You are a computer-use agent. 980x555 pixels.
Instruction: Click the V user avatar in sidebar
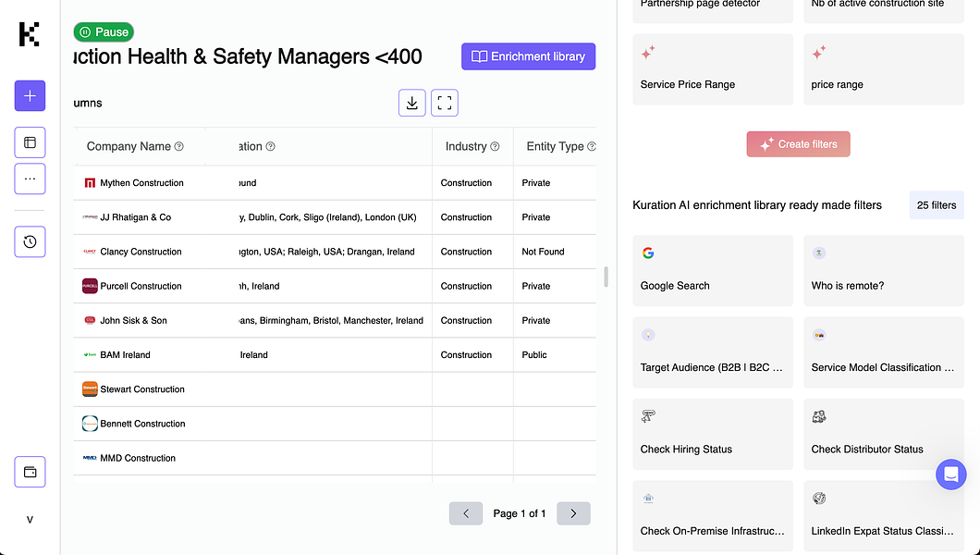30,519
